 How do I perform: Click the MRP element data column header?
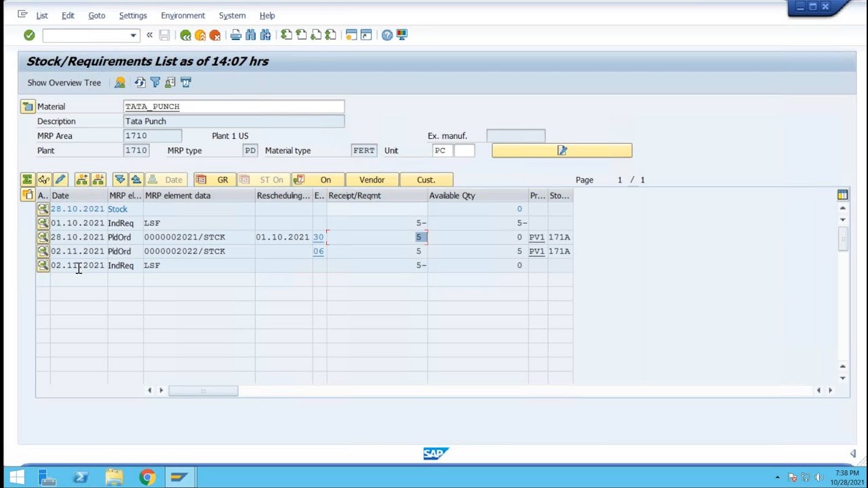[199, 195]
